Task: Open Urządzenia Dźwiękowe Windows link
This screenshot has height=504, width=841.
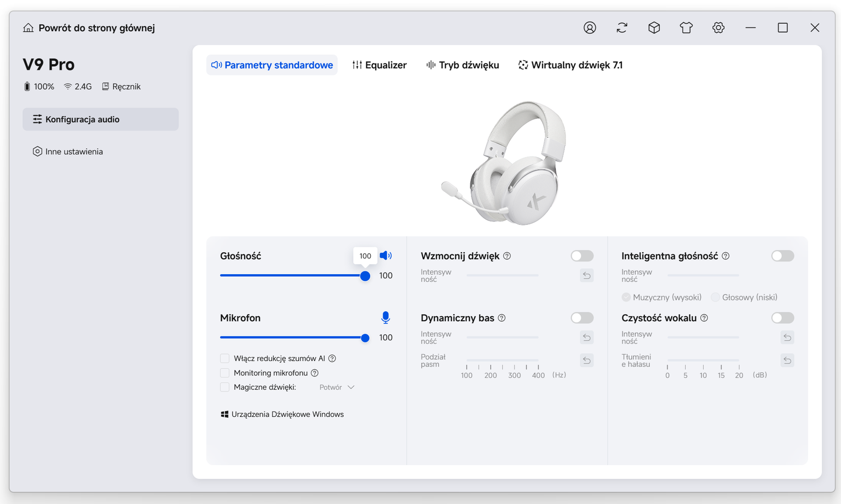Action: [283, 414]
